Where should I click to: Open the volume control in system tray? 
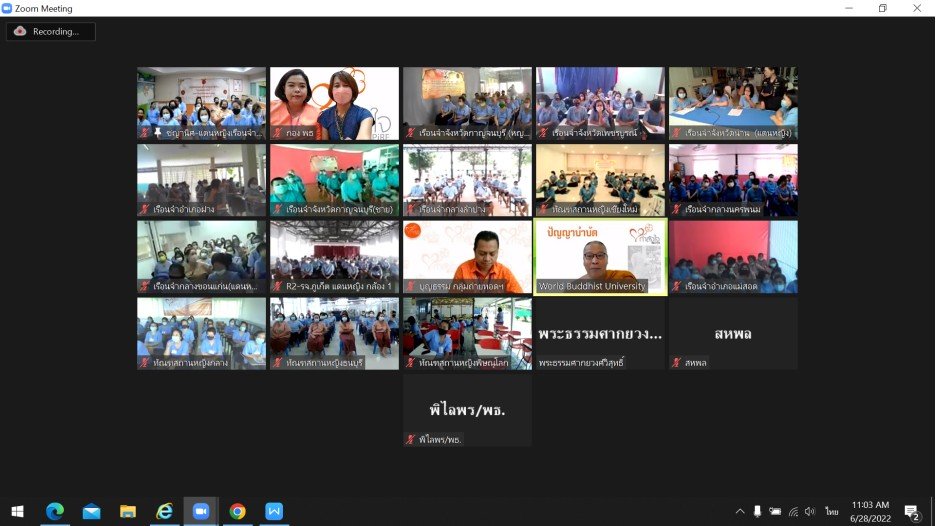810,511
